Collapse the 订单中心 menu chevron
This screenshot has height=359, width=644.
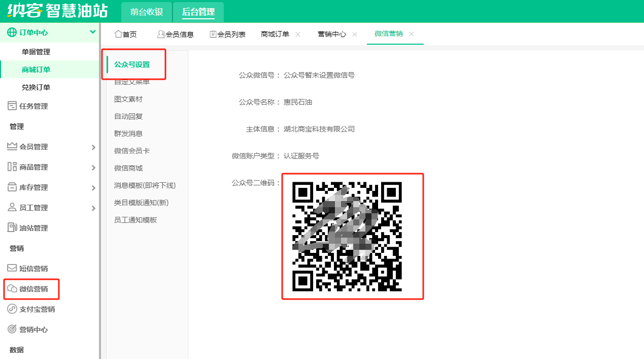coord(93,32)
